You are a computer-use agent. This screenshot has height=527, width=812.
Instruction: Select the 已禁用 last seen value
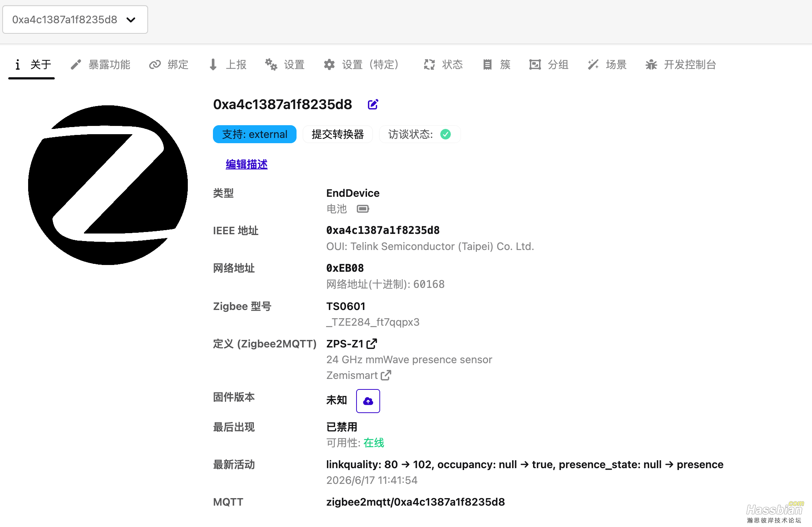[x=342, y=427]
